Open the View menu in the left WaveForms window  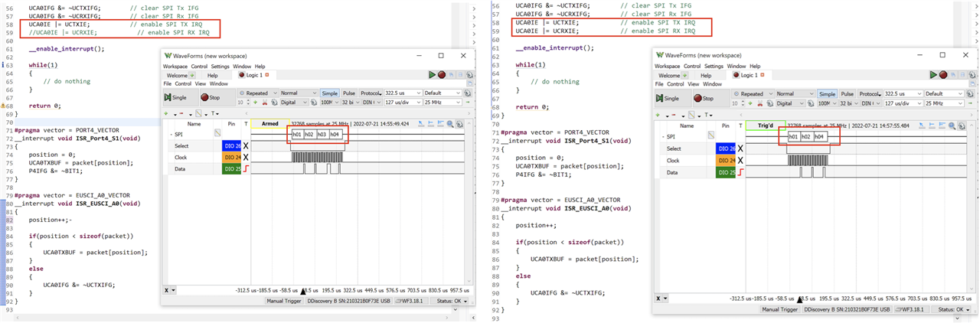point(201,83)
